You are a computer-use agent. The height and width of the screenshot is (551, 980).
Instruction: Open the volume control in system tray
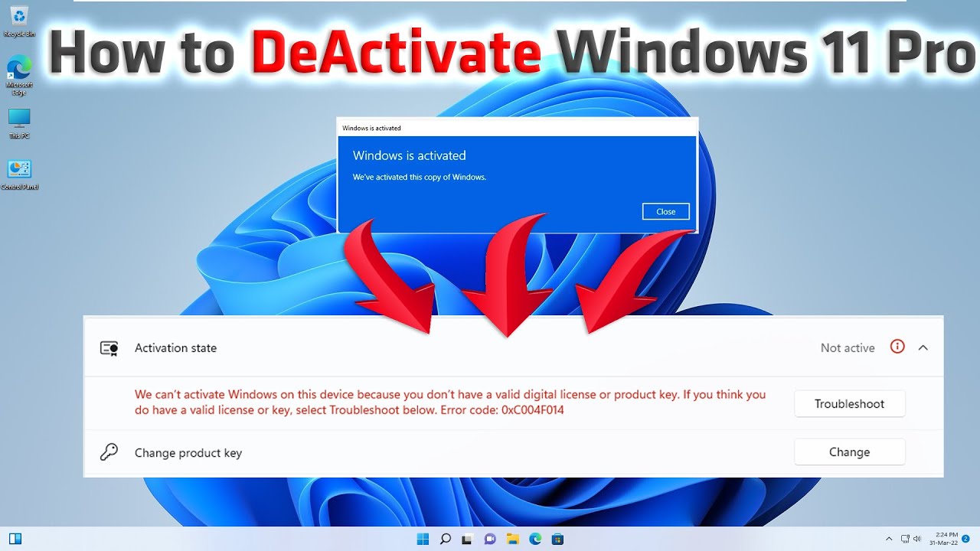click(917, 539)
